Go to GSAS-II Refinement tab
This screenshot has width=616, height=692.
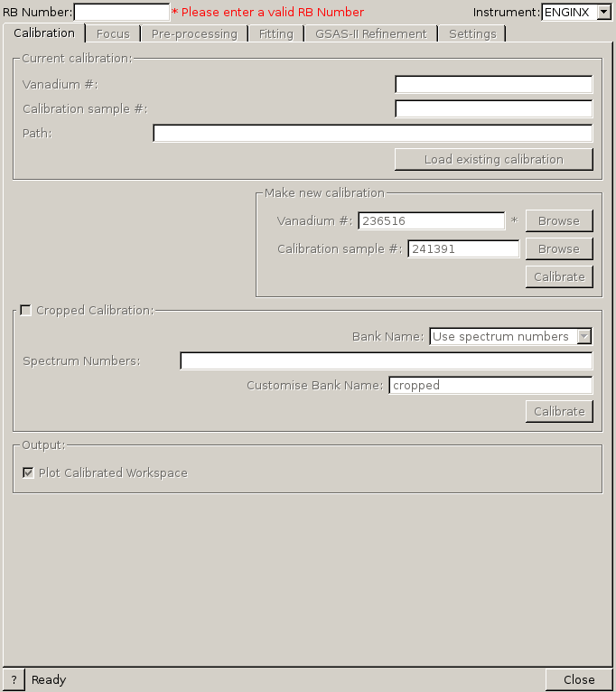click(370, 34)
